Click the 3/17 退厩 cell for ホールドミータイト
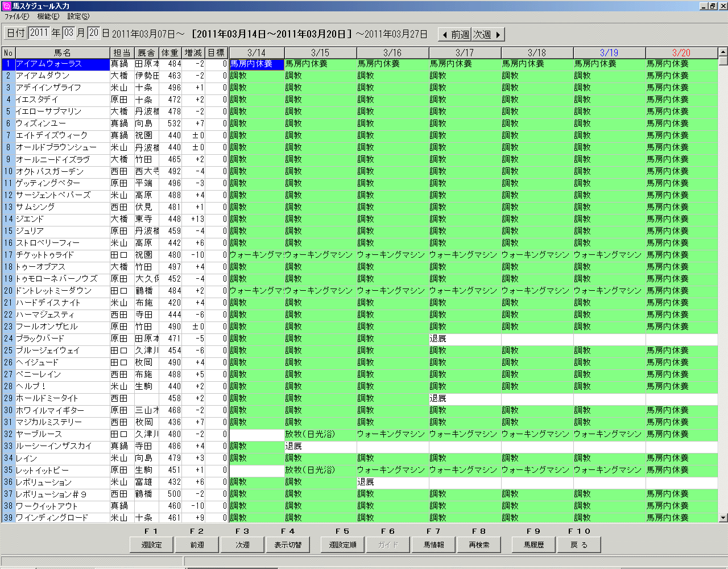Viewport: 728px width, 569px height. (465, 398)
